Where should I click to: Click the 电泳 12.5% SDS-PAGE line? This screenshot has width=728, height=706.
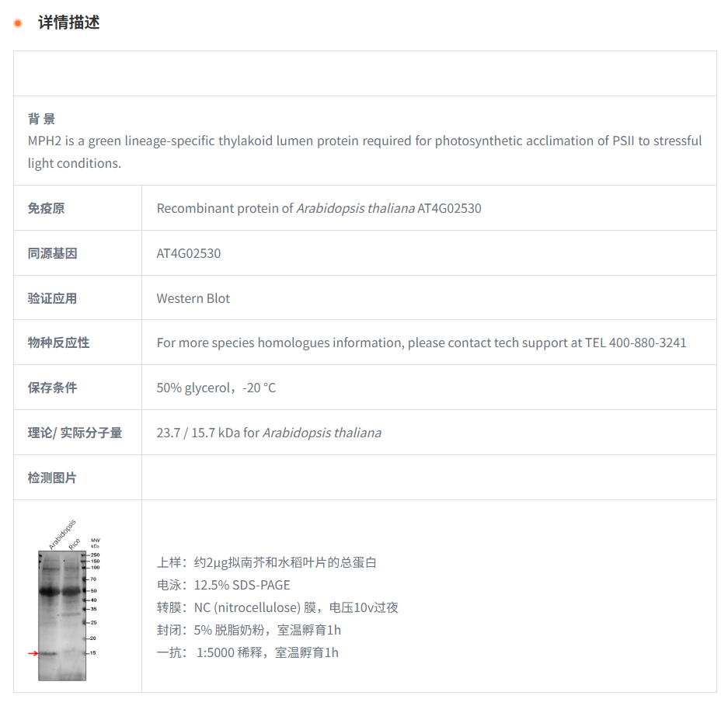point(223,585)
